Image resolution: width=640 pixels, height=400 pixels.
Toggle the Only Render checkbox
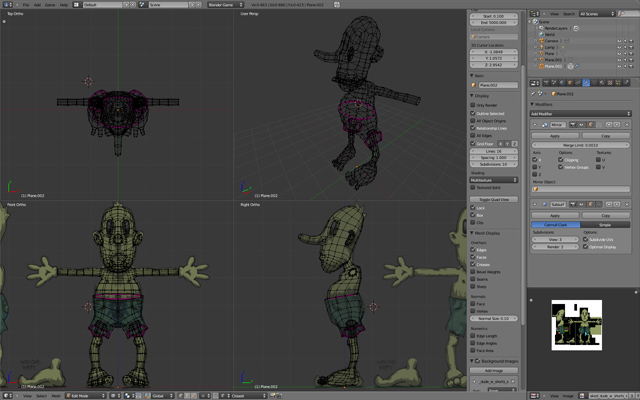474,105
